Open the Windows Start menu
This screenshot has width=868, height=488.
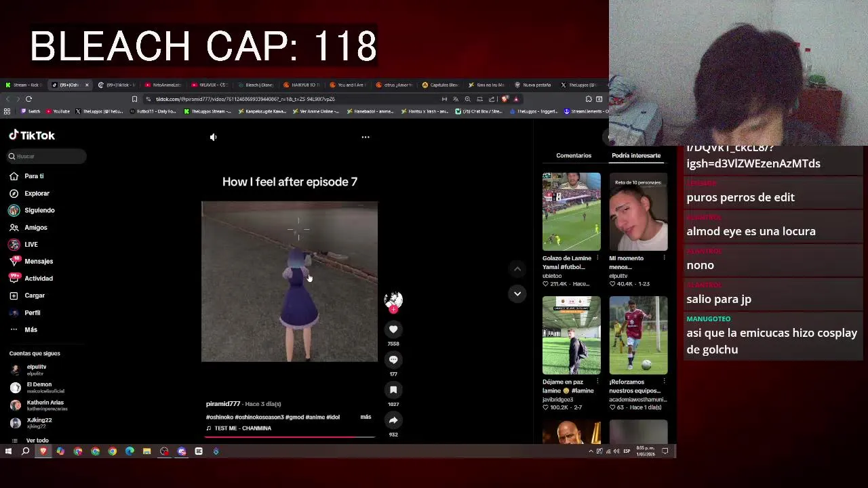click(8, 451)
